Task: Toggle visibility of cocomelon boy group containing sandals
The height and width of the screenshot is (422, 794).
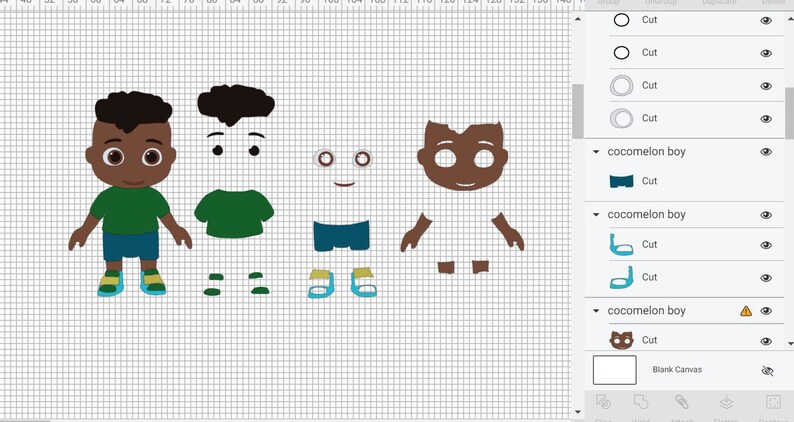Action: click(766, 215)
